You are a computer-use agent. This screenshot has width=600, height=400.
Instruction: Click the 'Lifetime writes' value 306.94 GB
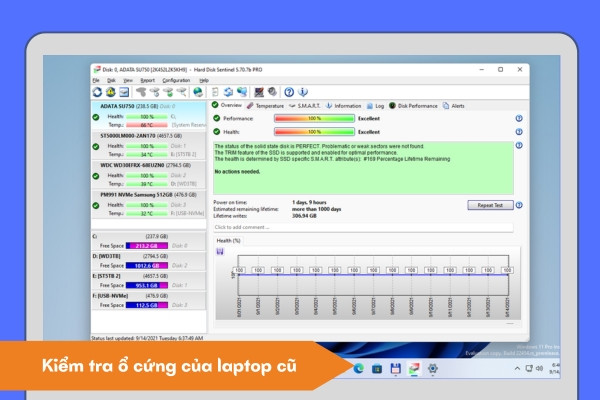[304, 216]
